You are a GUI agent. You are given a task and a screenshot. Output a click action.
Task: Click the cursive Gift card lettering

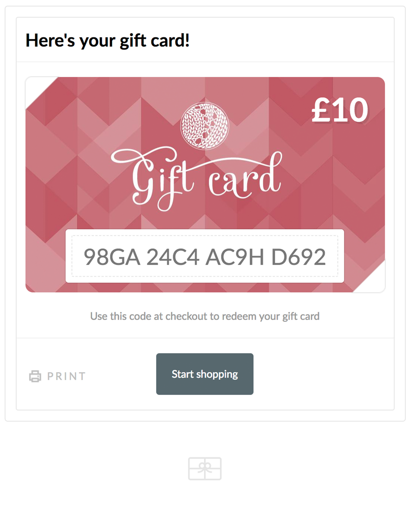point(197,179)
